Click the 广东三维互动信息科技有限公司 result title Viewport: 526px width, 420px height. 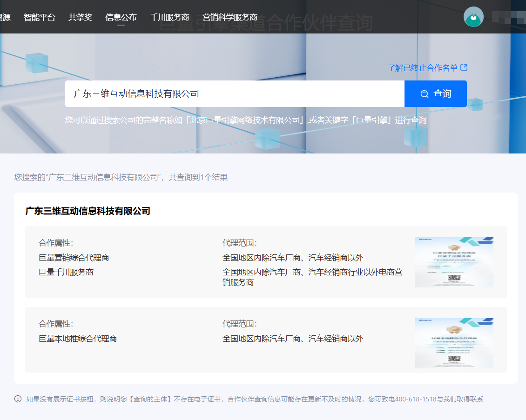coord(88,211)
